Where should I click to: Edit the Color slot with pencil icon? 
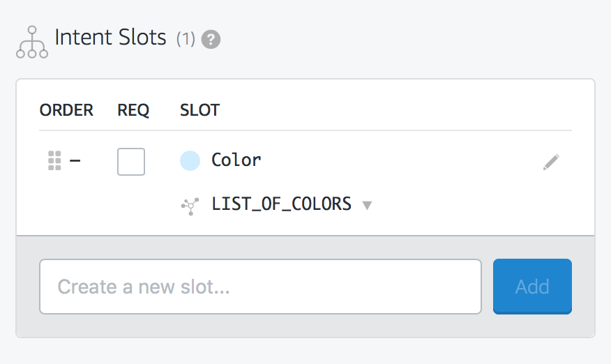(551, 162)
